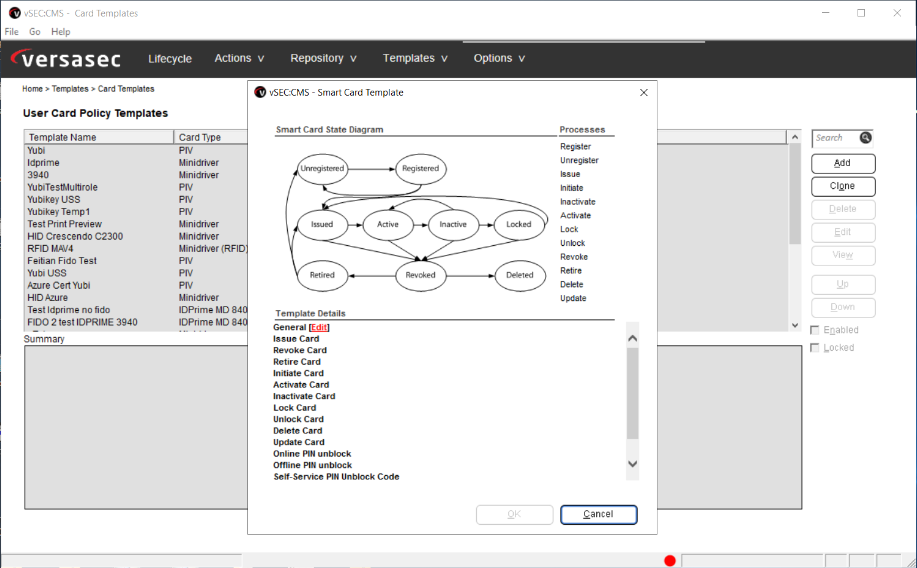Click the Inactivate process entry
Screen dimensions: 917x568
coord(578,202)
